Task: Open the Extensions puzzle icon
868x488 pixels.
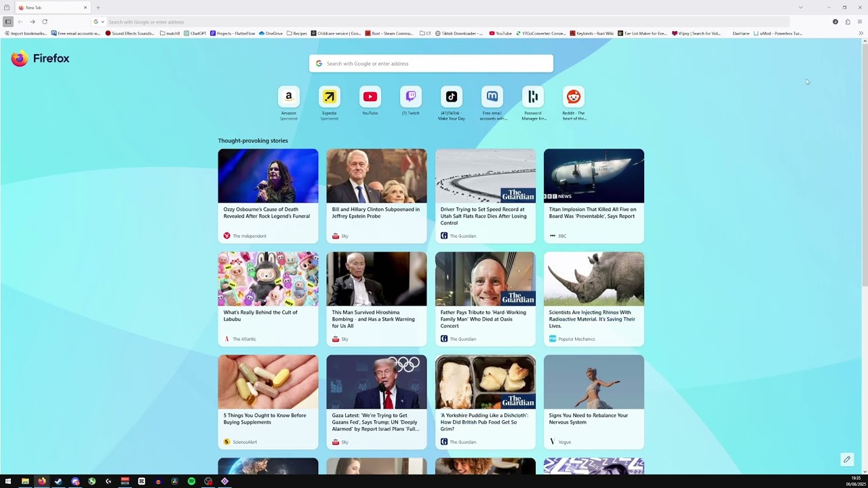Action: pyautogui.click(x=848, y=22)
